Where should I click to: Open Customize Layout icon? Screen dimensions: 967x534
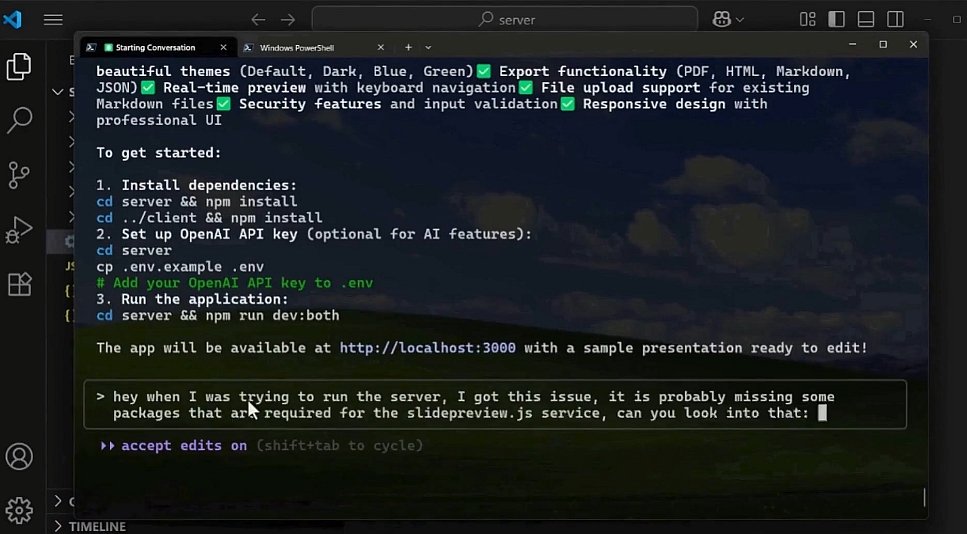(807, 20)
